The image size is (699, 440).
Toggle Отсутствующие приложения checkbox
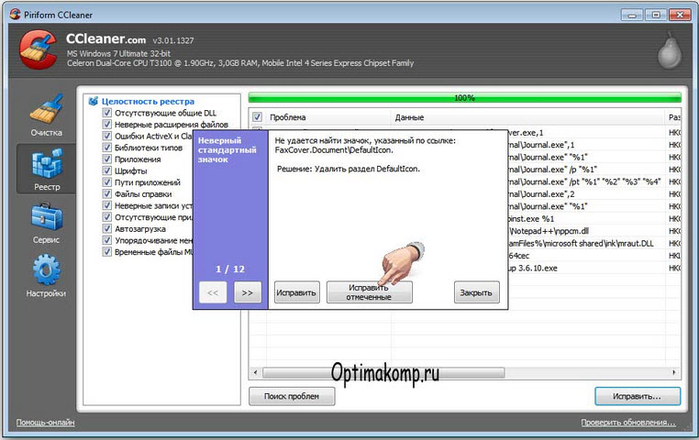107,217
